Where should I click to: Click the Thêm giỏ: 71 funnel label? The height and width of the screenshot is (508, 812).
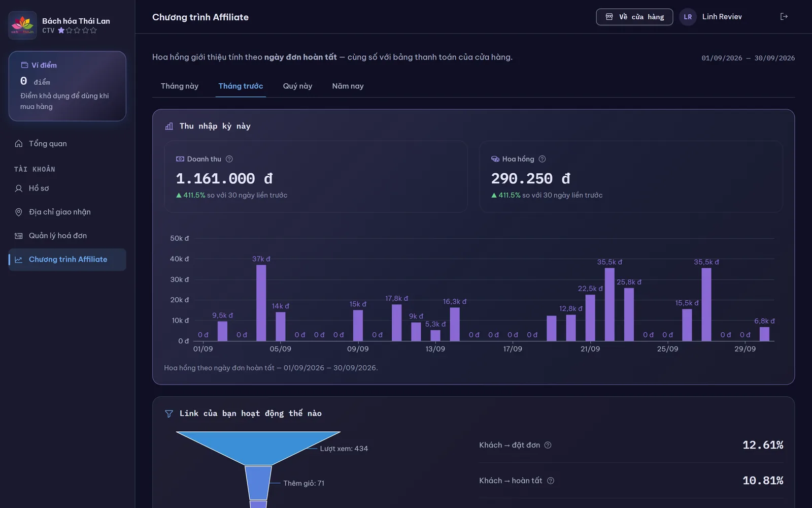tap(303, 483)
